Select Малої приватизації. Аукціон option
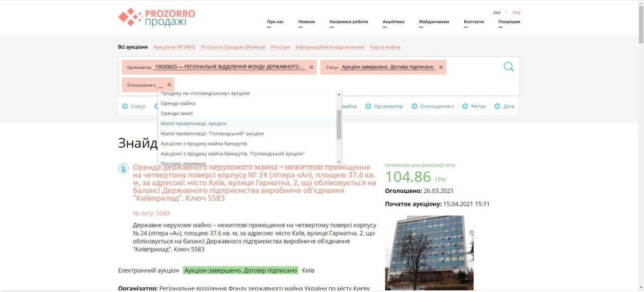Viewport: 644px width, 292px height. pyautogui.click(x=194, y=123)
